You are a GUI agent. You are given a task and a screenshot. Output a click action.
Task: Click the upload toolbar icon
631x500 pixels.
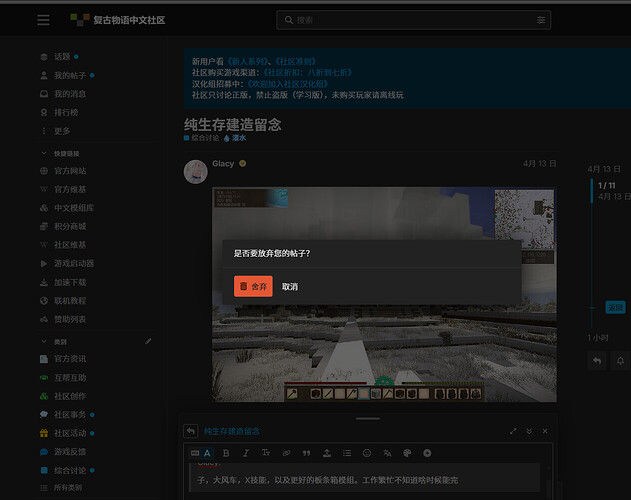point(327,453)
